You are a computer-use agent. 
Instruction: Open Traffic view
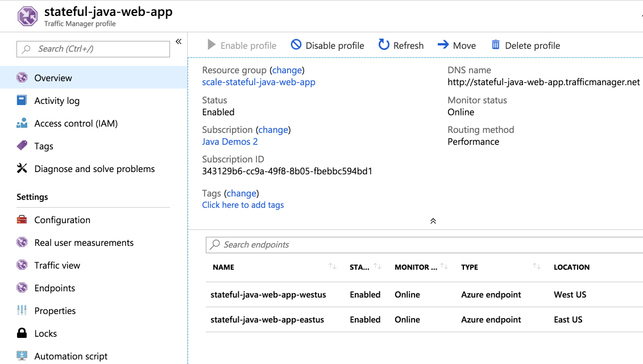coord(57,265)
